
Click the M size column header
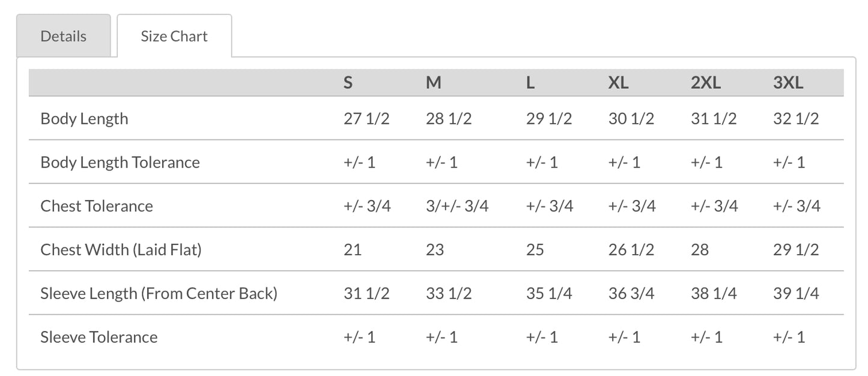434,83
